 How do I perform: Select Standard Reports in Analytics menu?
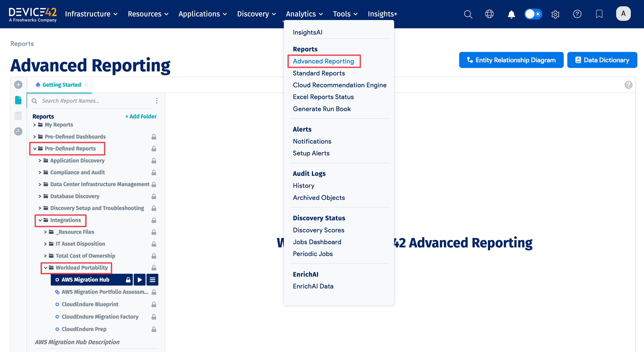(319, 73)
